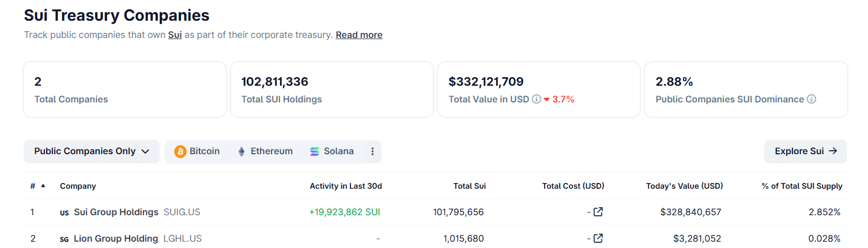The image size is (868, 248).
Task: Open external link icon in Lion Group Holding row
Action: (598, 238)
